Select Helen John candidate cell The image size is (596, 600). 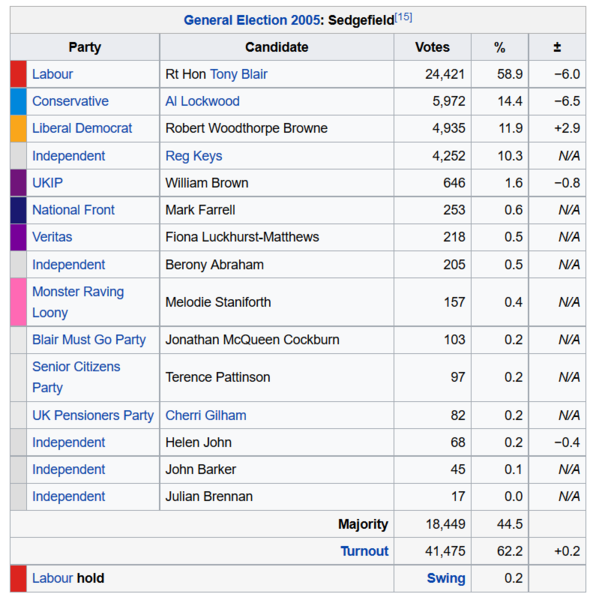277,443
